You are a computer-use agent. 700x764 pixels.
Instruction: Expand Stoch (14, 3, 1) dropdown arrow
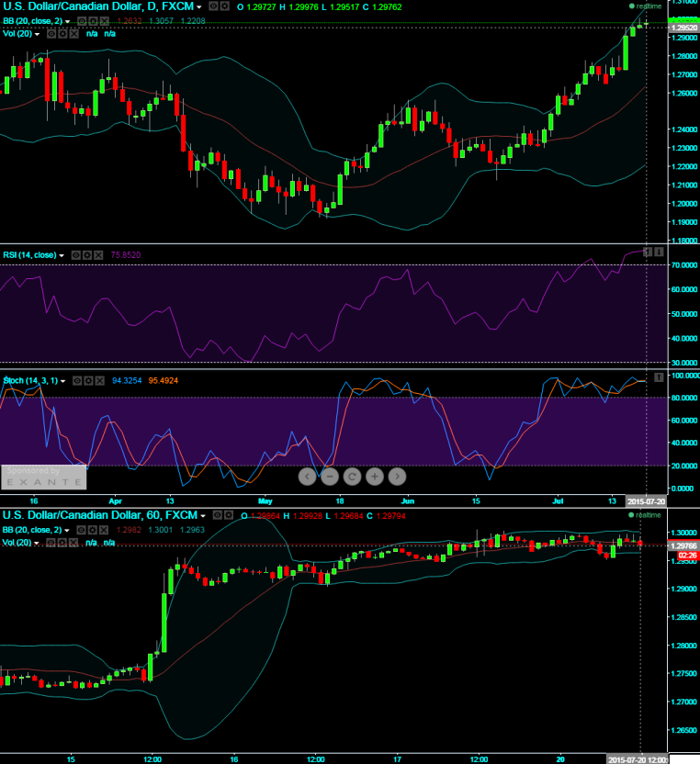click(x=62, y=381)
